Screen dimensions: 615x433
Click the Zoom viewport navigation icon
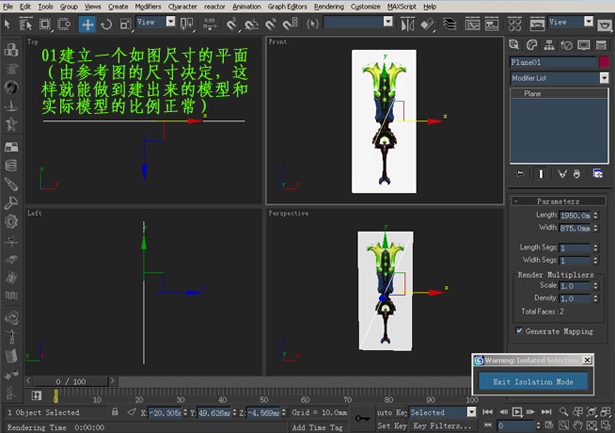click(563, 411)
